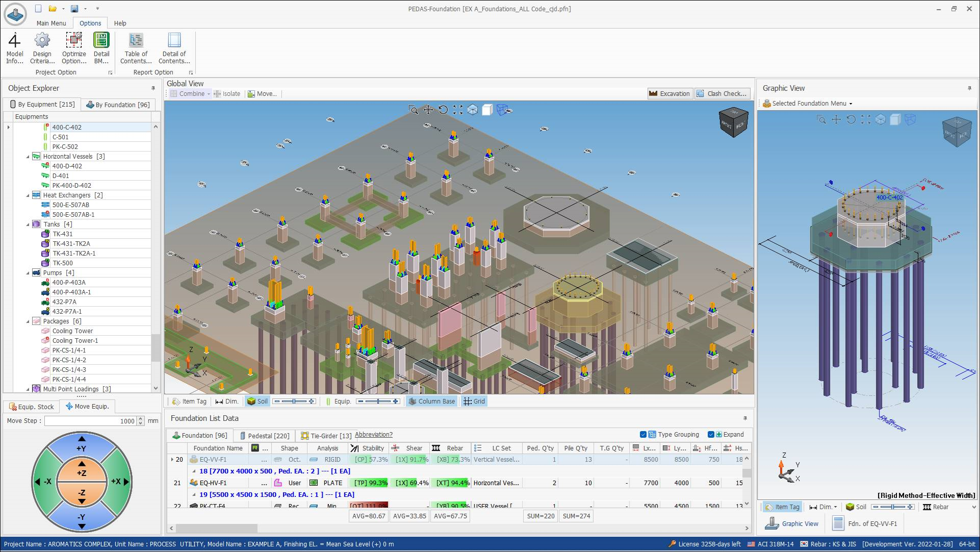This screenshot has height=552, width=980.
Task: Run the Clash Check tool
Action: pyautogui.click(x=721, y=93)
